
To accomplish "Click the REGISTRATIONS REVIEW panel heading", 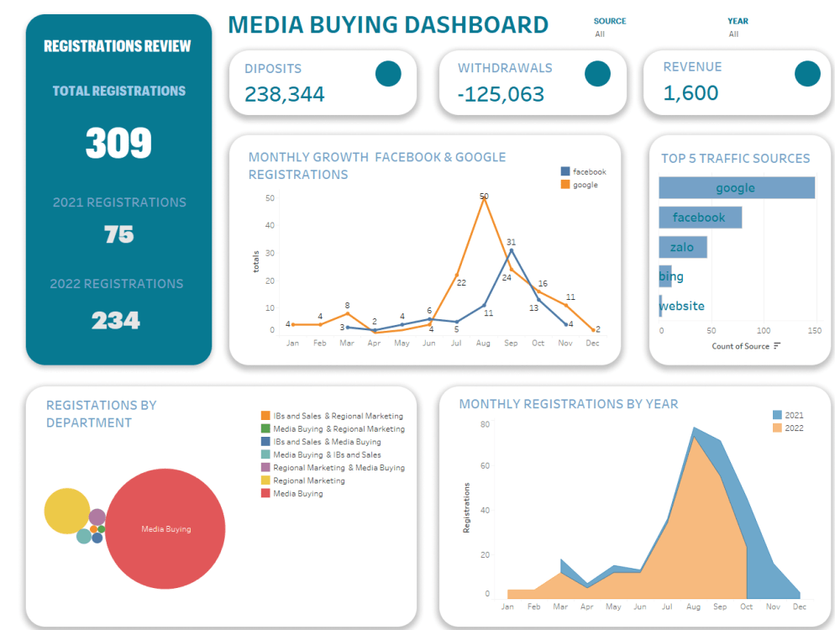I will [x=118, y=46].
